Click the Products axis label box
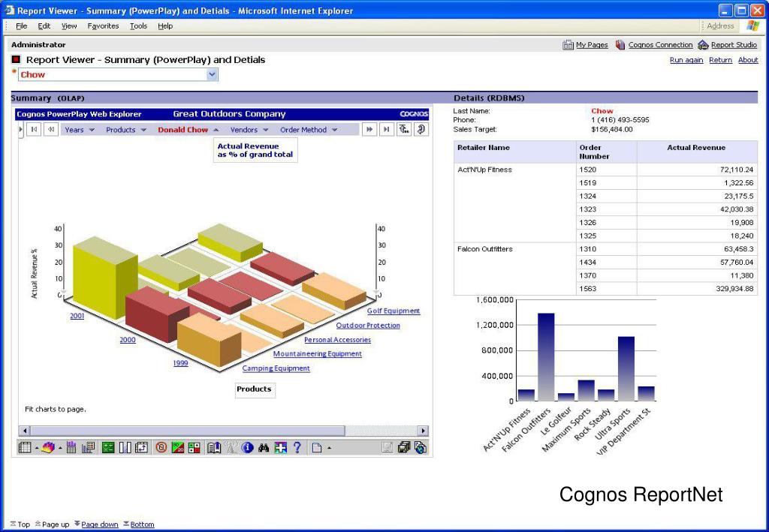Screen dimensions: 769x532 (254, 389)
